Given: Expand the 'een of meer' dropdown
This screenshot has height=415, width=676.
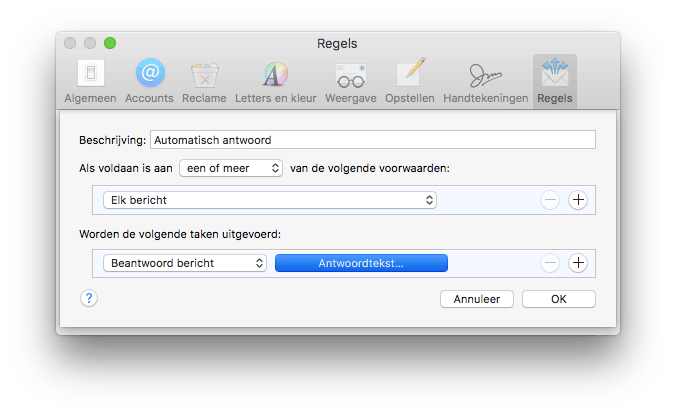Looking at the screenshot, I should [231, 168].
